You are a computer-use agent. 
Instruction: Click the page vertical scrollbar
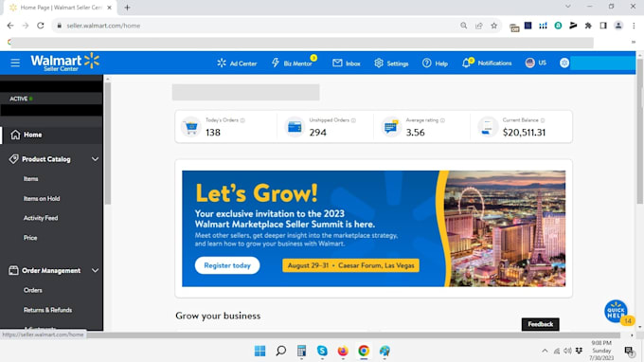click(x=640, y=132)
